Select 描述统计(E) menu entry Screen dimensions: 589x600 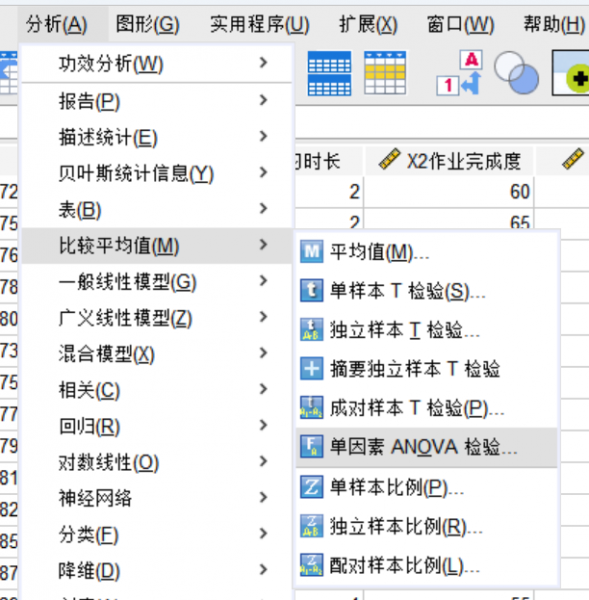tap(157, 137)
